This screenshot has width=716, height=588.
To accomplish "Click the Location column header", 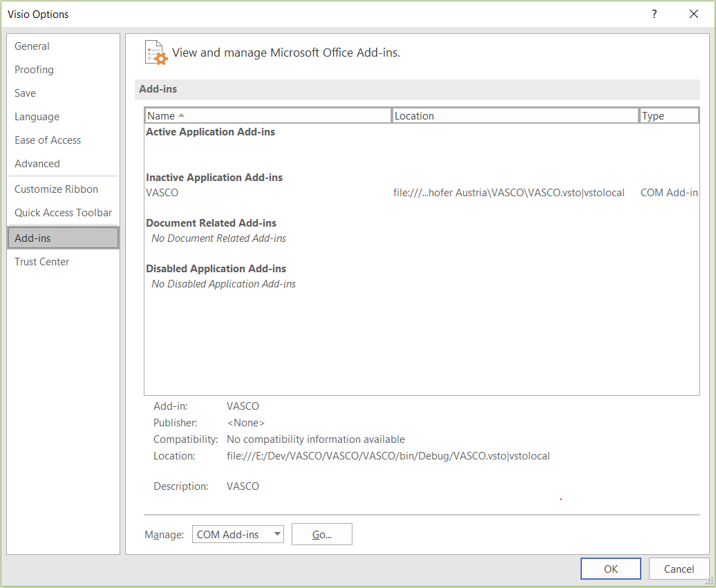I will click(x=515, y=116).
